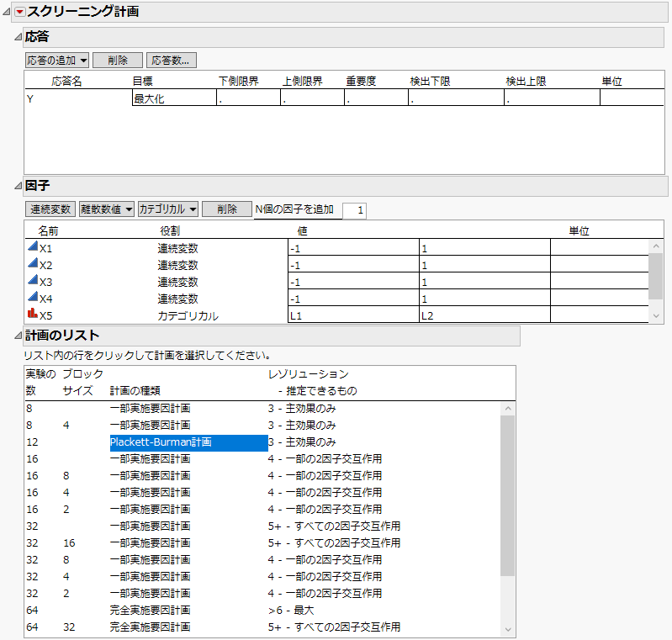Select the 64-run unblocked 完全実施要因計画 row
The width and height of the screenshot is (672, 640).
click(x=262, y=610)
